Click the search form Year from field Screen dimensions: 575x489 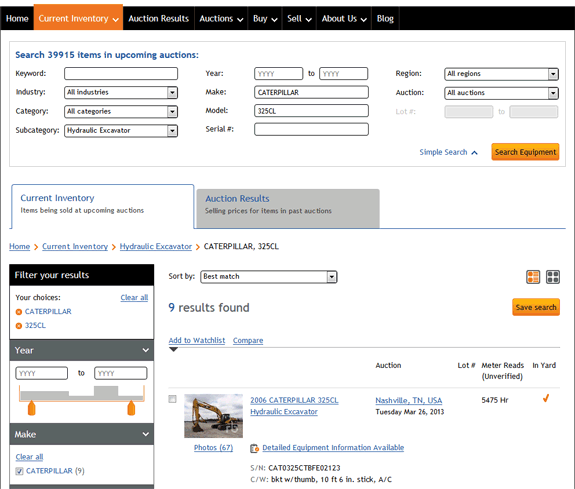279,73
